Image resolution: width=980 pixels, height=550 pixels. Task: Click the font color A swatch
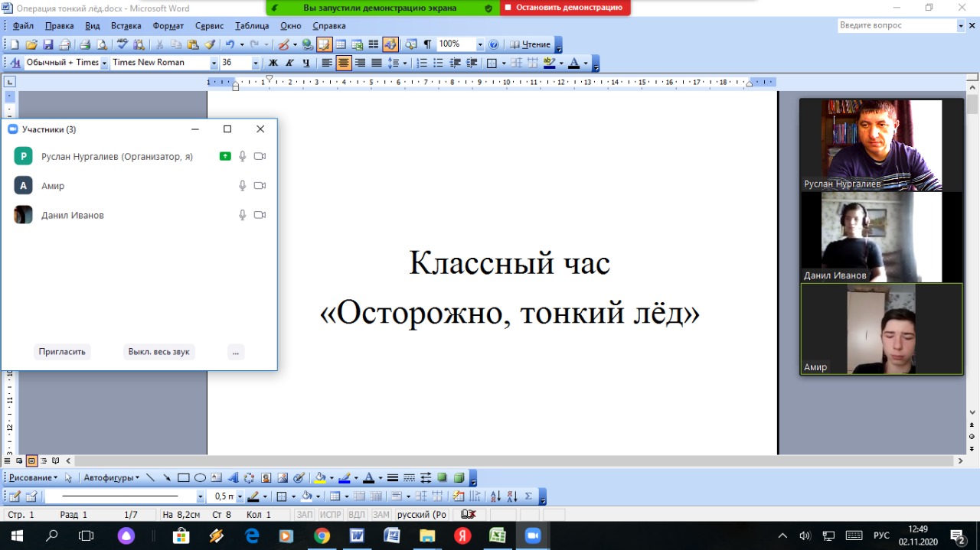pyautogui.click(x=574, y=63)
